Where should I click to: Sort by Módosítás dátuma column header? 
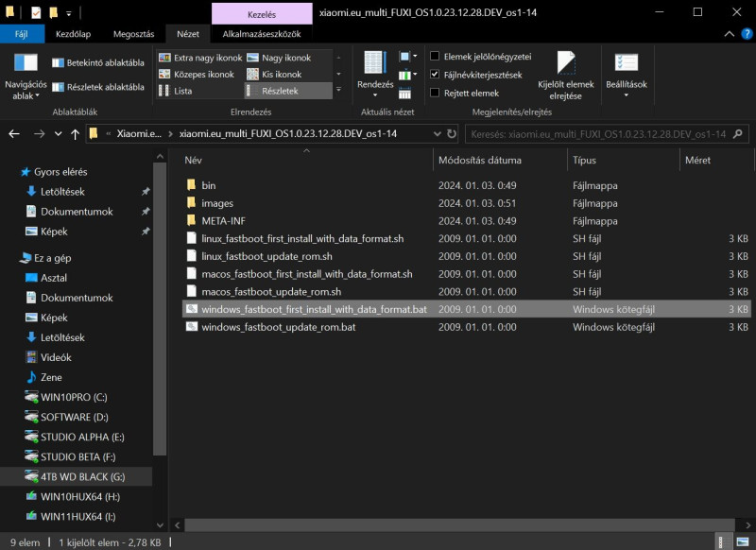coord(480,160)
